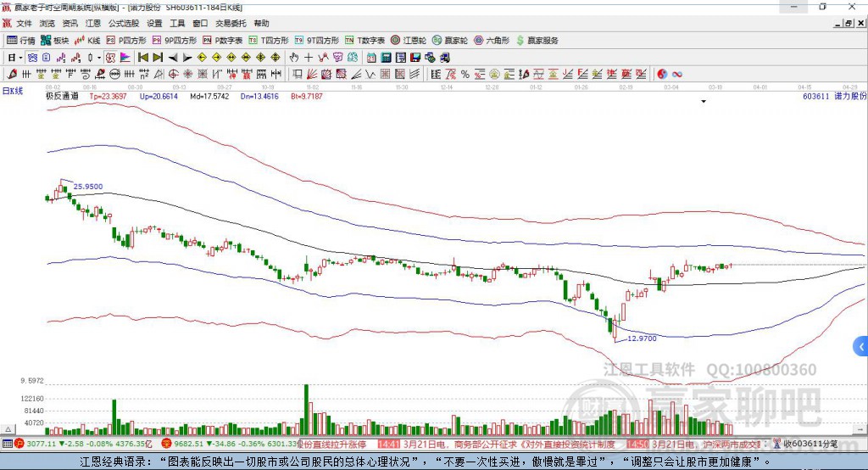Open the T四方形 tool
This screenshot has height=470, width=868.
pyautogui.click(x=269, y=41)
